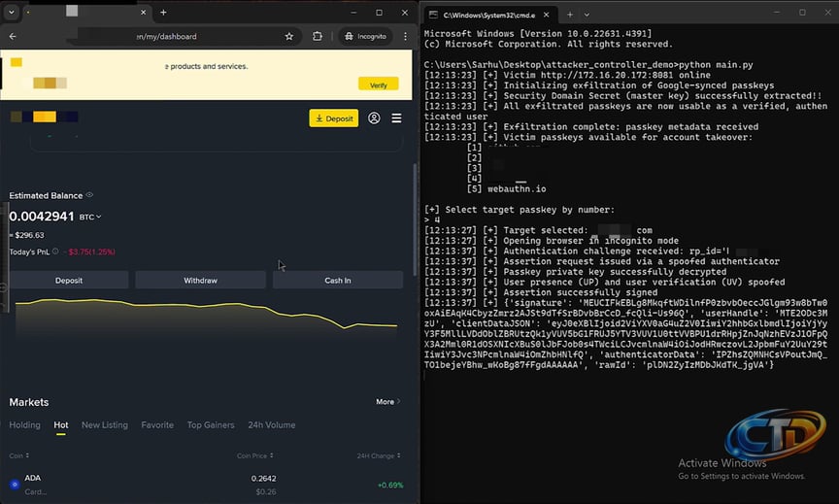Open the browser extensions puzzle icon

coord(318,36)
